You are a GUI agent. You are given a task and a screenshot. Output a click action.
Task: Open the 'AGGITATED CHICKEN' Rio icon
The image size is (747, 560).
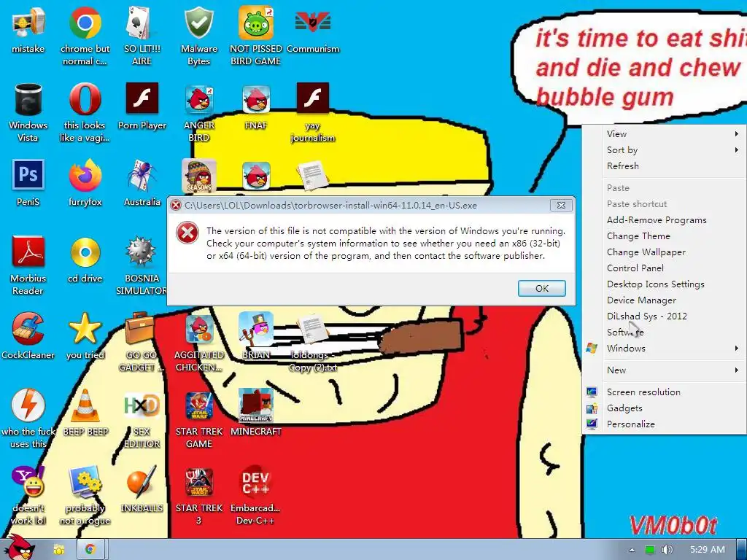point(198,342)
